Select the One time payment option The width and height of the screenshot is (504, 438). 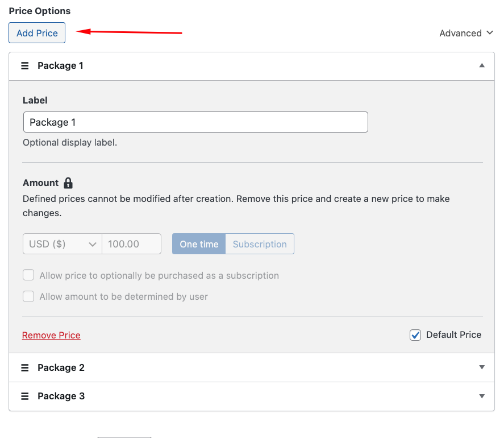tap(199, 244)
